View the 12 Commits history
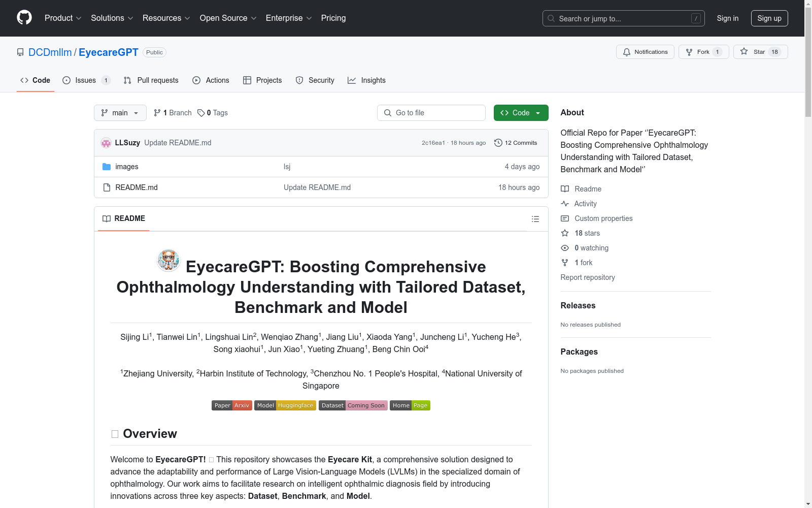 516,143
